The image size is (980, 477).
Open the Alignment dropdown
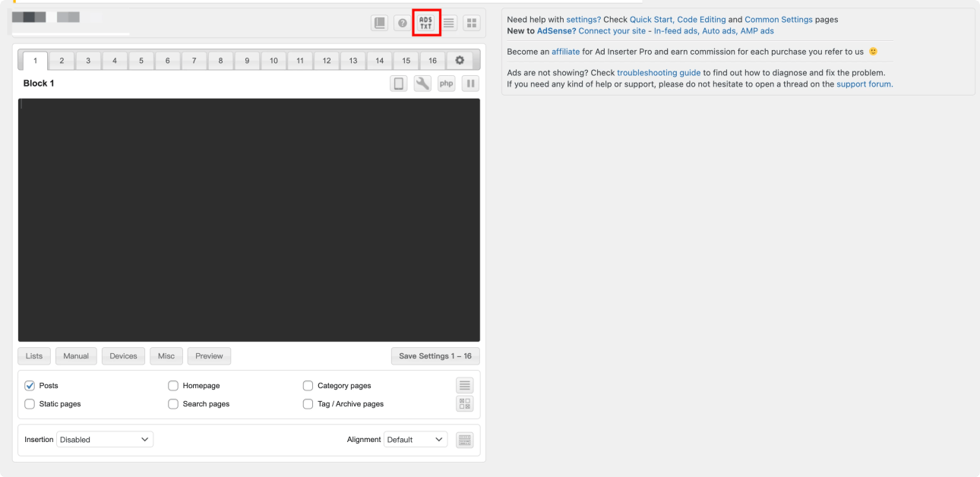tap(416, 440)
